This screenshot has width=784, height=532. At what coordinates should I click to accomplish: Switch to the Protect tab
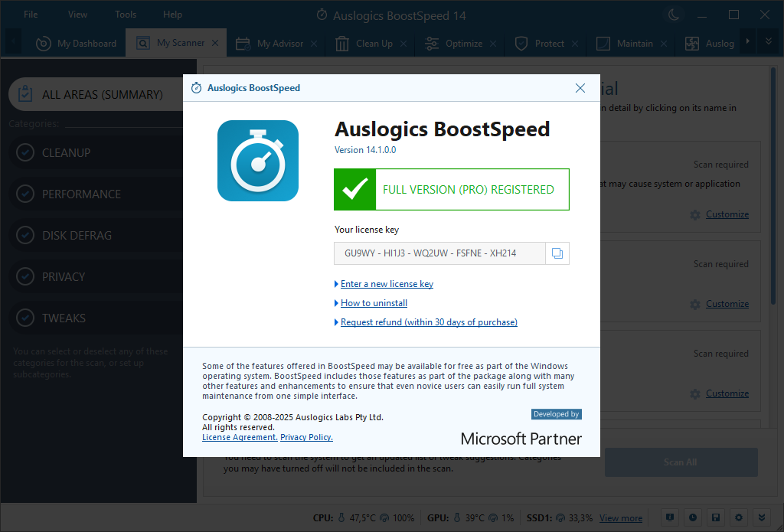(x=540, y=44)
